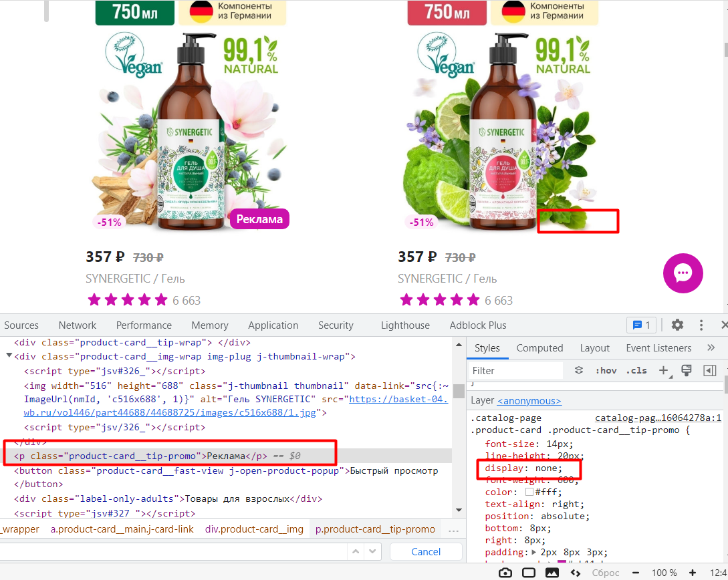
Task: Click Сброс zoom reset button
Action: [x=606, y=573]
